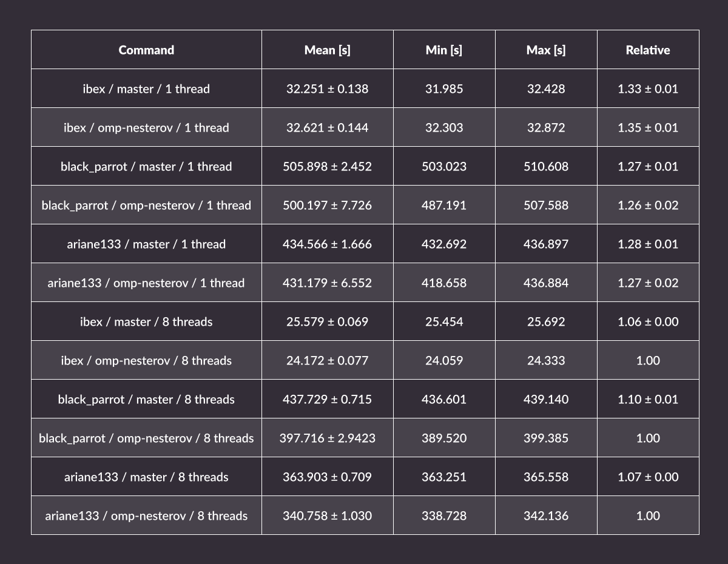The height and width of the screenshot is (564, 728).
Task: Select the relative value 1.07 ± 0.00
Action: [x=648, y=477]
